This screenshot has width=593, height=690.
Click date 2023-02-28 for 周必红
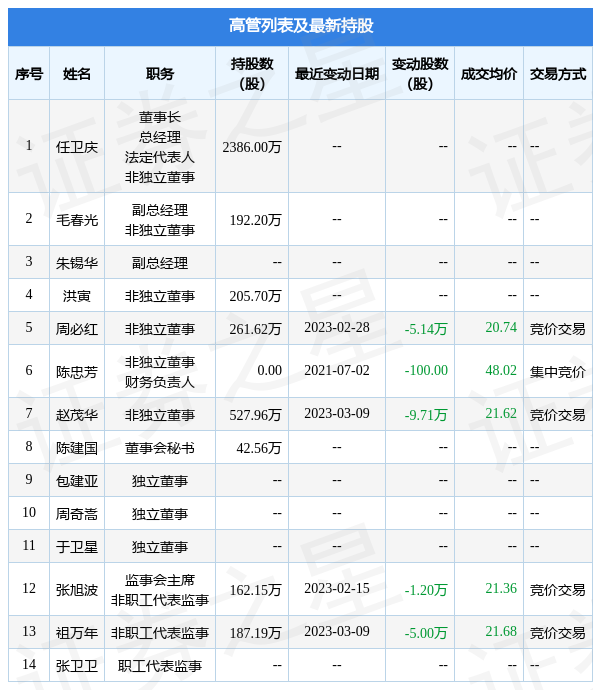(x=337, y=327)
